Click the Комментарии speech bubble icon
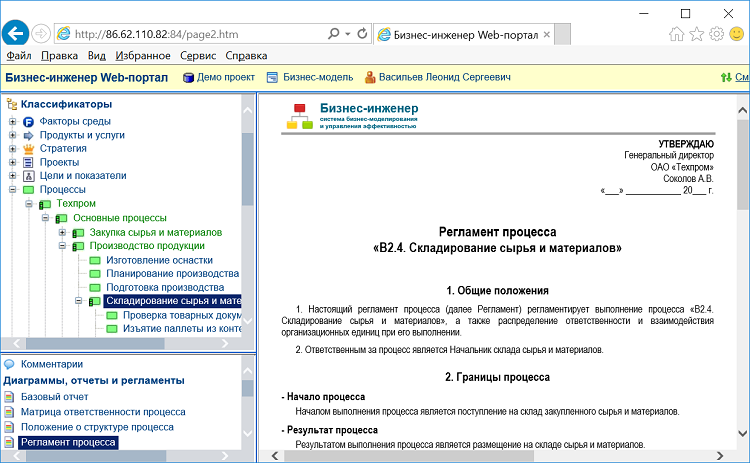Screen dimensions: 750x463 pyautogui.click(x=9, y=364)
